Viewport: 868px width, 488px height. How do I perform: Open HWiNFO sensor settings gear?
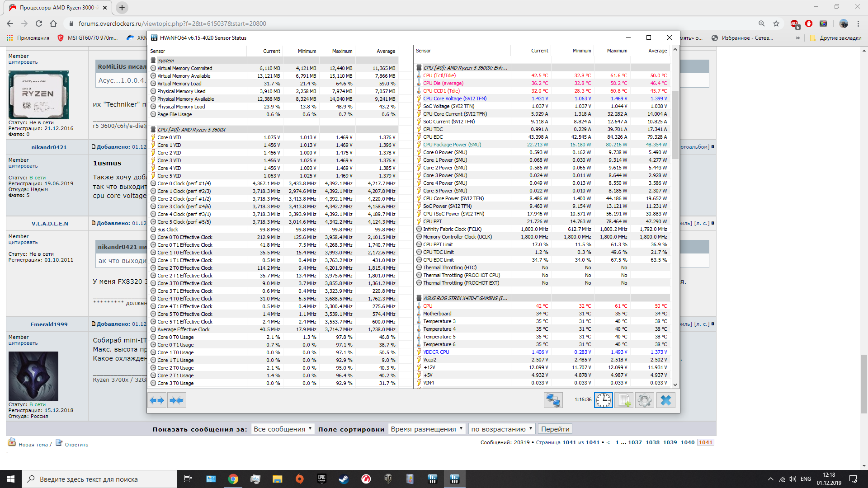pos(645,400)
